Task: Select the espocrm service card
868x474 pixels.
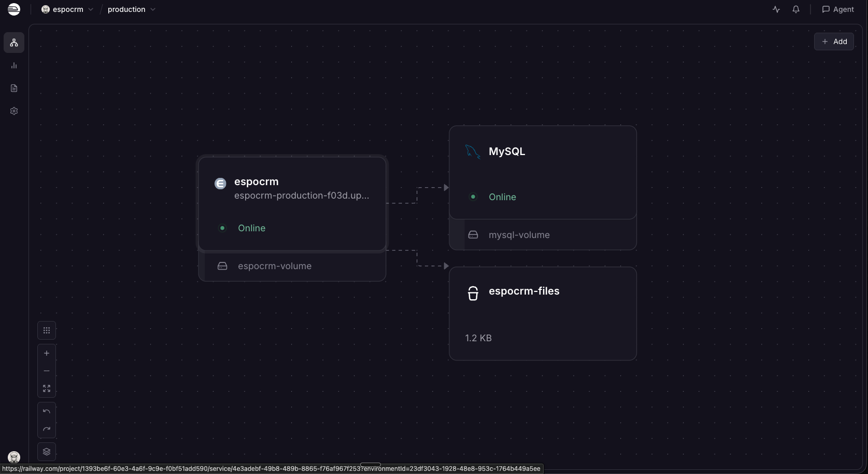Action: [x=292, y=204]
